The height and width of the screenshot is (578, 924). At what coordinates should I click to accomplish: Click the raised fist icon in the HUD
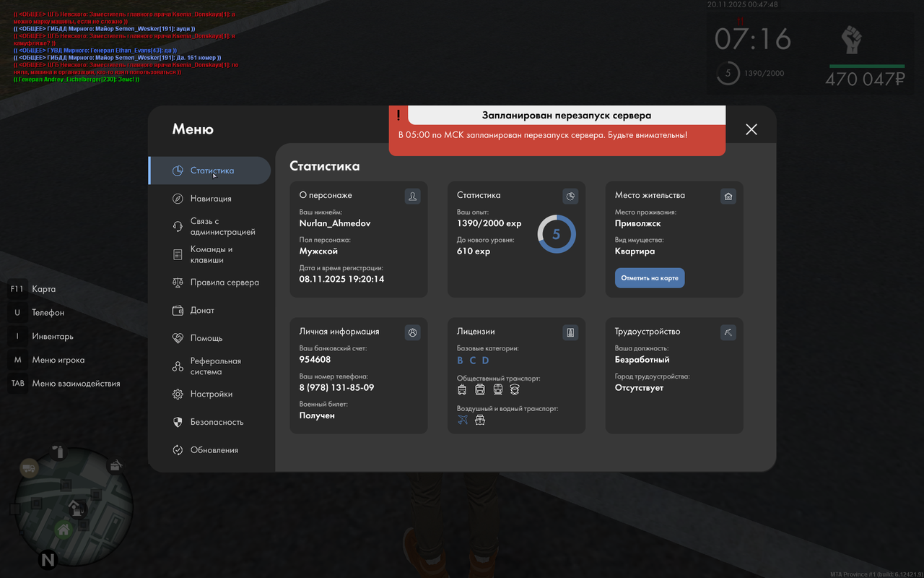[x=852, y=40]
